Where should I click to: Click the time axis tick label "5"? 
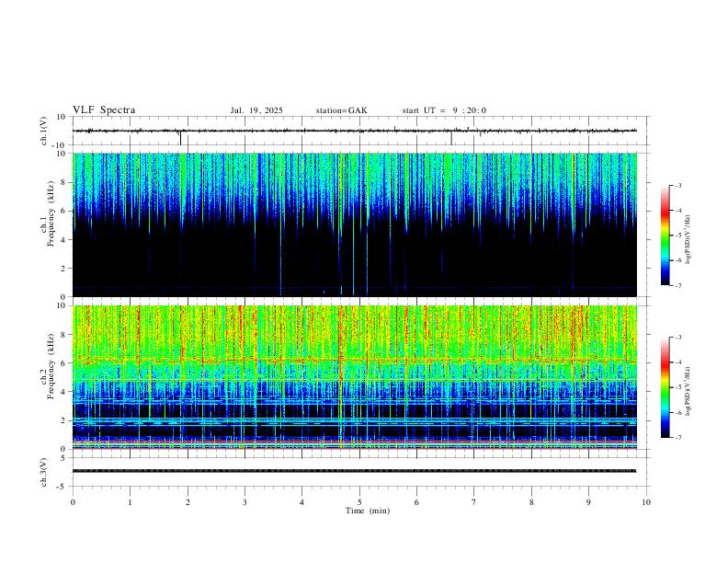tap(359, 502)
